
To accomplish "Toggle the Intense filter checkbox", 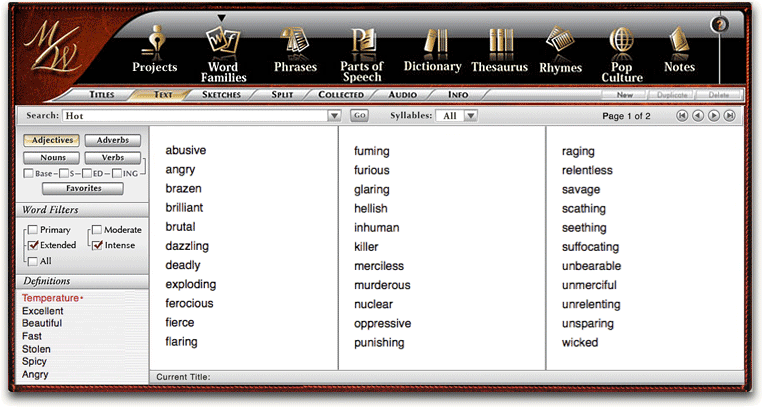I will coord(97,245).
